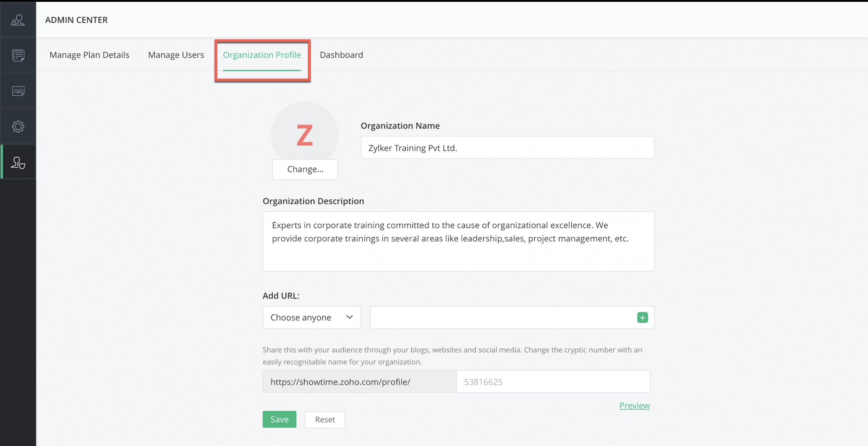Open the Manage Users tab
The image size is (868, 446).
click(176, 55)
